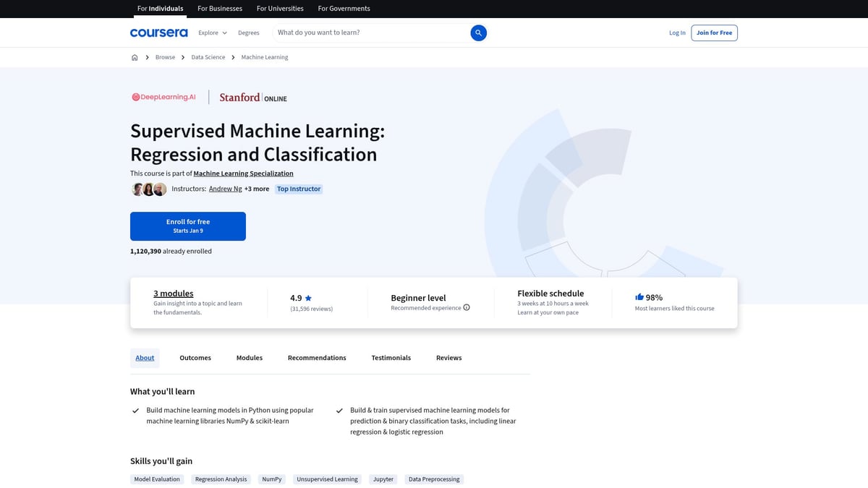Image resolution: width=868 pixels, height=488 pixels.
Task: Click the star icon next to 4.9
Action: pyautogui.click(x=308, y=298)
